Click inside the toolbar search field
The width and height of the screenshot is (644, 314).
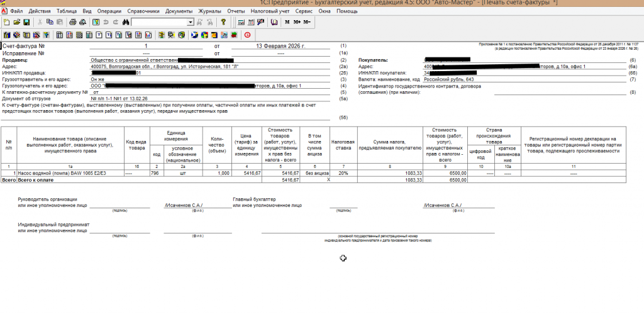pos(159,22)
